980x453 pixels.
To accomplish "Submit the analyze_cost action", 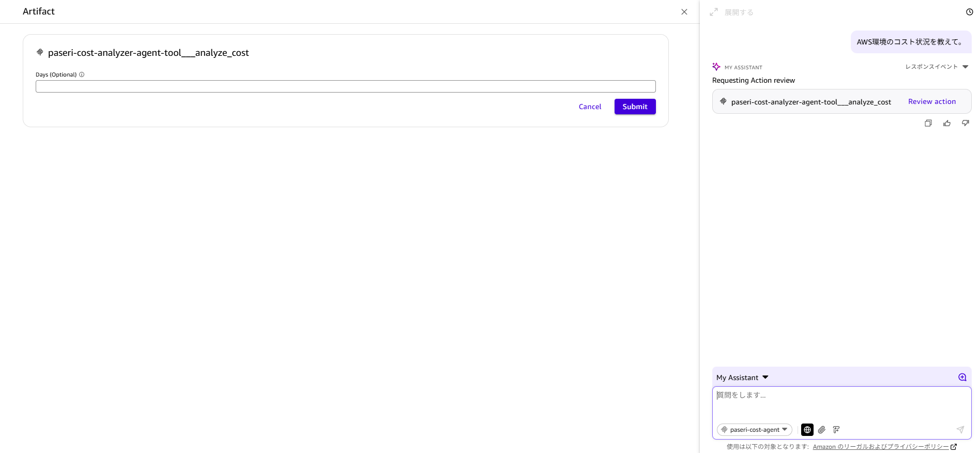I will pyautogui.click(x=634, y=107).
